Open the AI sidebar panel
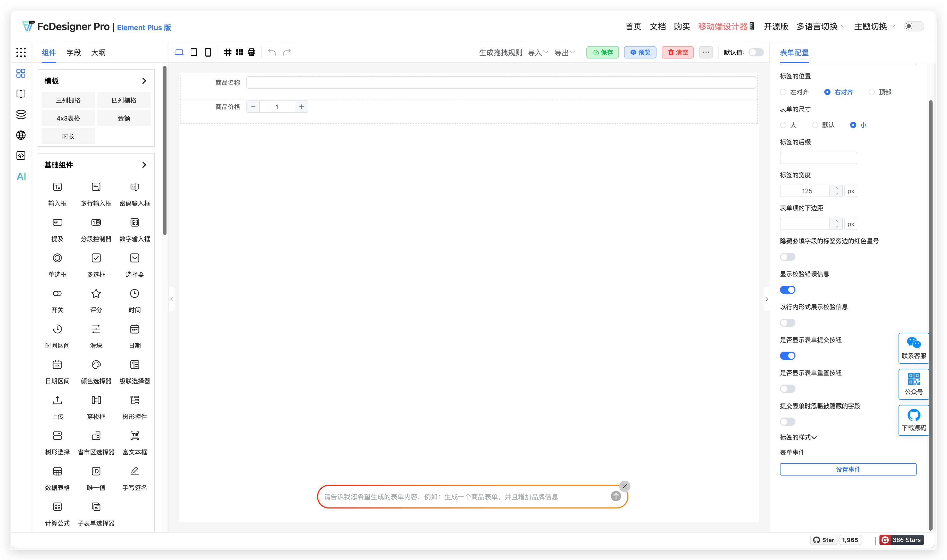 (21, 176)
